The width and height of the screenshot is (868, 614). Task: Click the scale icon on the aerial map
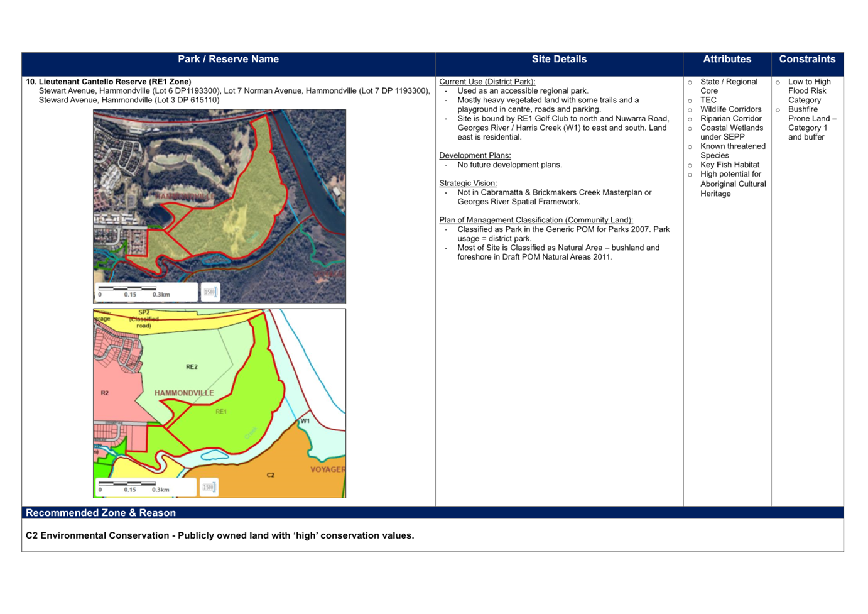pyautogui.click(x=210, y=292)
